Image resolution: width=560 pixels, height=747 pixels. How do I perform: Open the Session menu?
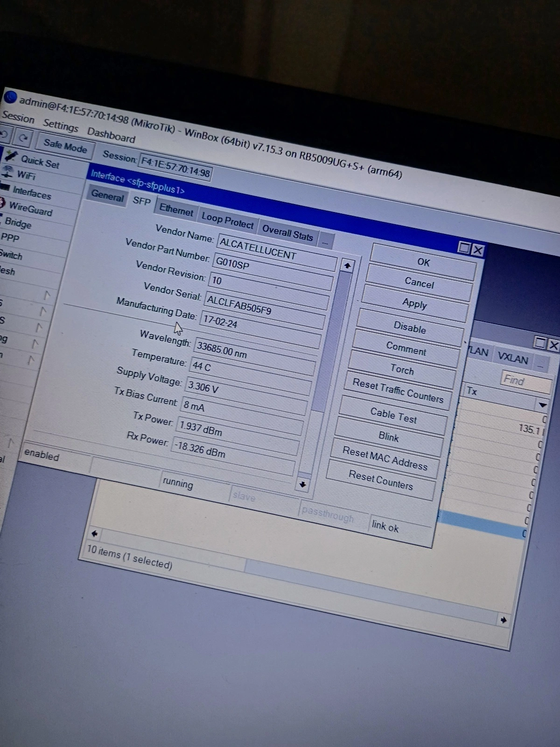18,117
